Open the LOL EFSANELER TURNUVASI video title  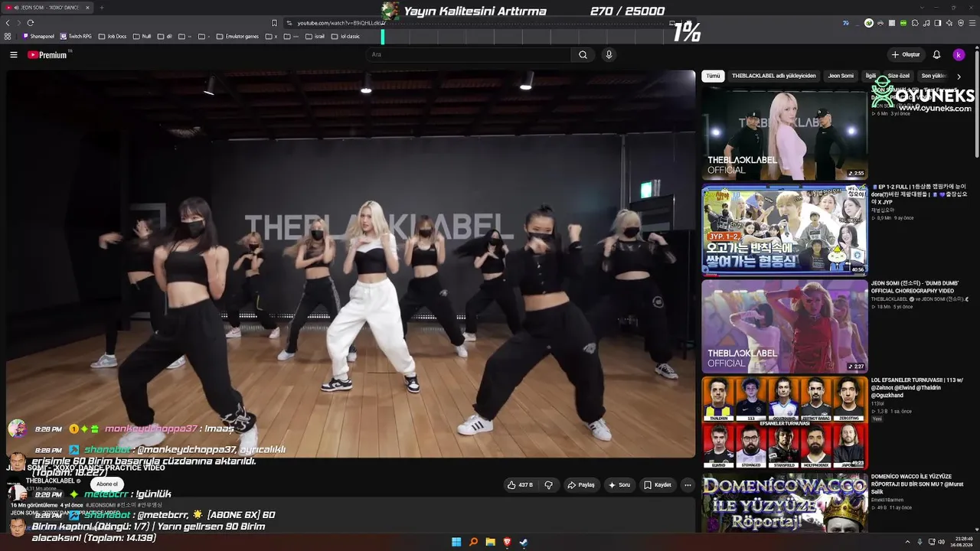tap(917, 387)
